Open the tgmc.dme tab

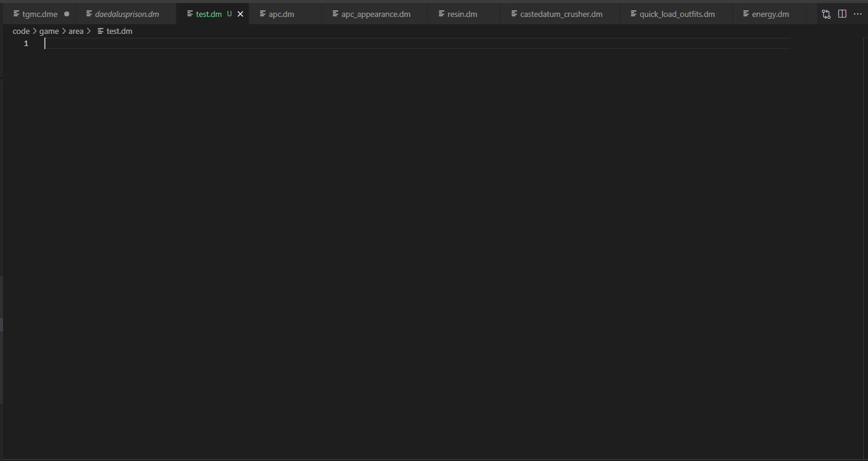pyautogui.click(x=39, y=14)
